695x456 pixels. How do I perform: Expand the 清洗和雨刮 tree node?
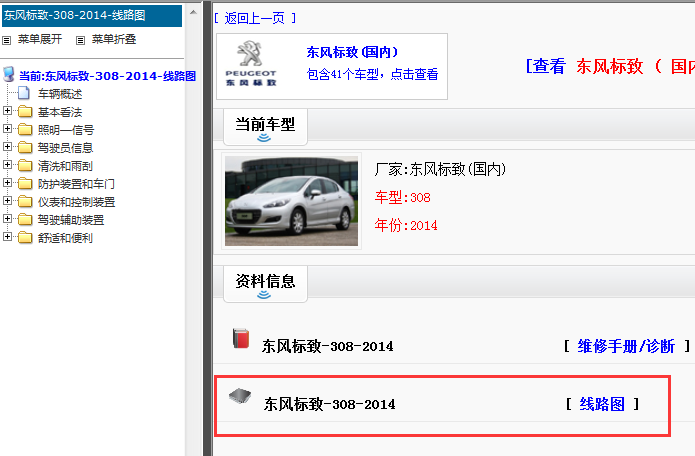click(x=7, y=164)
